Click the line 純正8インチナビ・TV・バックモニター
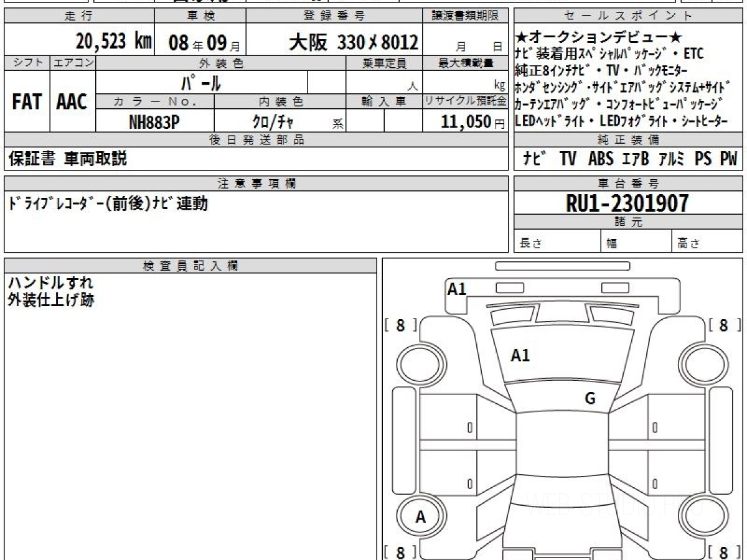Screen dimensions: 747x560 (601, 70)
